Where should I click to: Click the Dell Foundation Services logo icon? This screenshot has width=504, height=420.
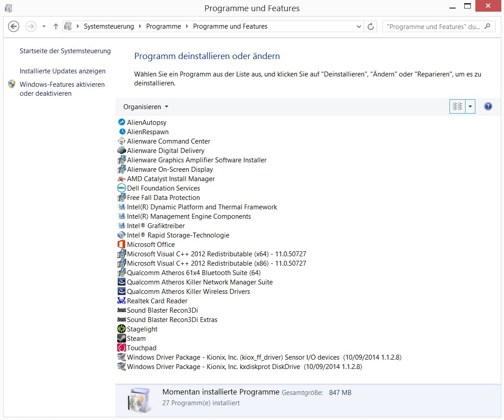point(122,188)
